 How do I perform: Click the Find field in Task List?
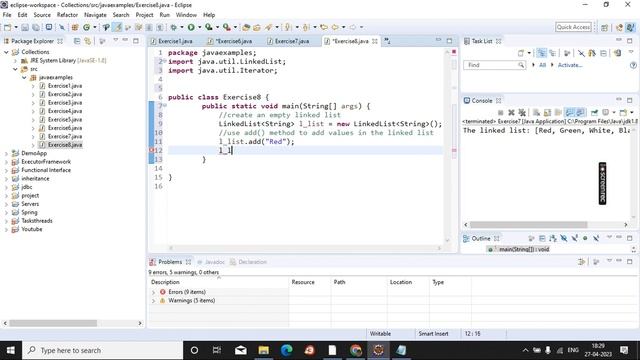click(494, 65)
